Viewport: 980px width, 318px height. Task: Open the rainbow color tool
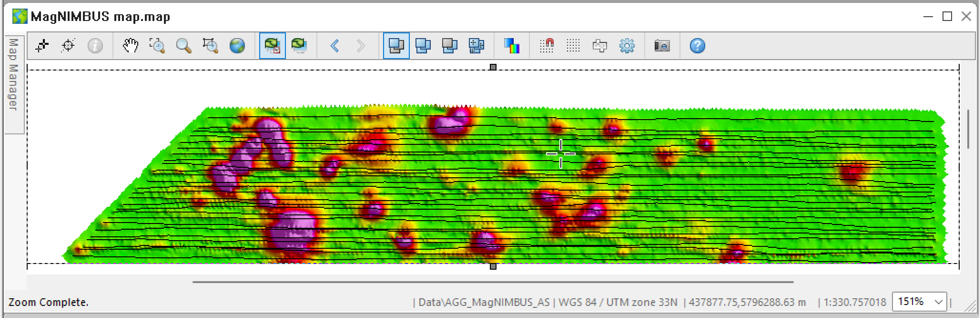(512, 46)
